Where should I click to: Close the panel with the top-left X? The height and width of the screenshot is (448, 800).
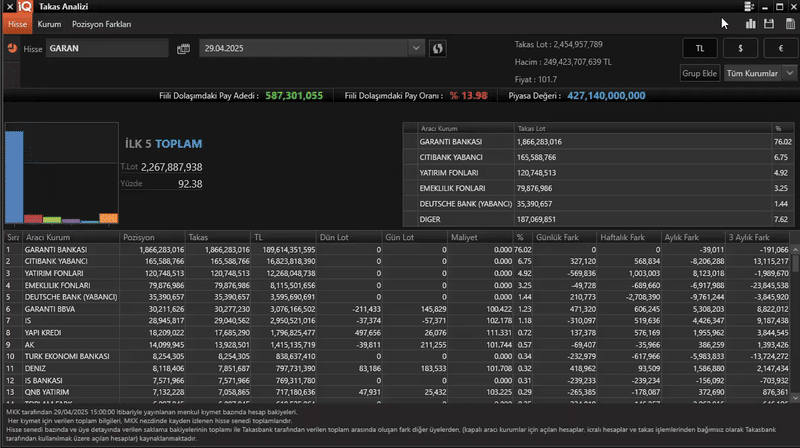9,7
